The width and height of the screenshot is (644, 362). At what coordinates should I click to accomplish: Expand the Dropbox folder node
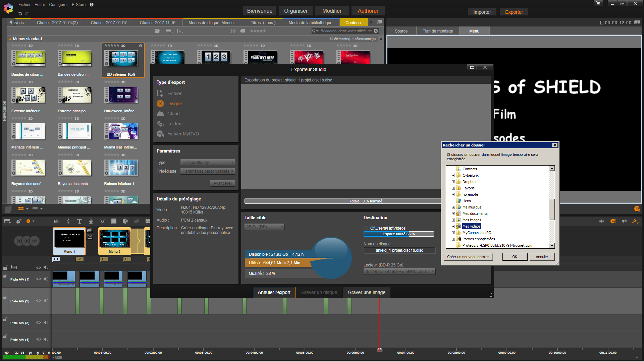click(453, 182)
